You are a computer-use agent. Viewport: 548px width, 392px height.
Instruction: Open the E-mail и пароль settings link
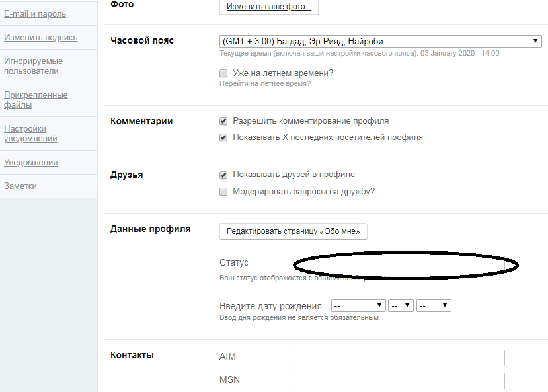35,14
